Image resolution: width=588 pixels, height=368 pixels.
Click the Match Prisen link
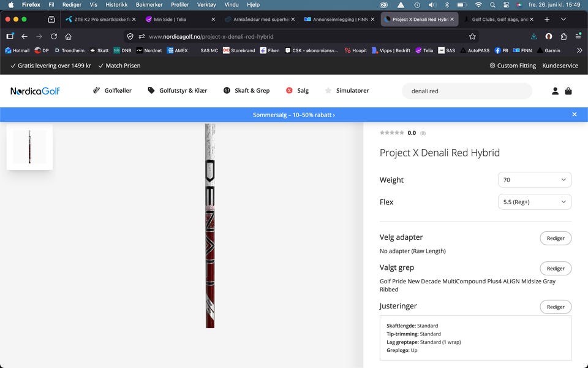(x=119, y=66)
